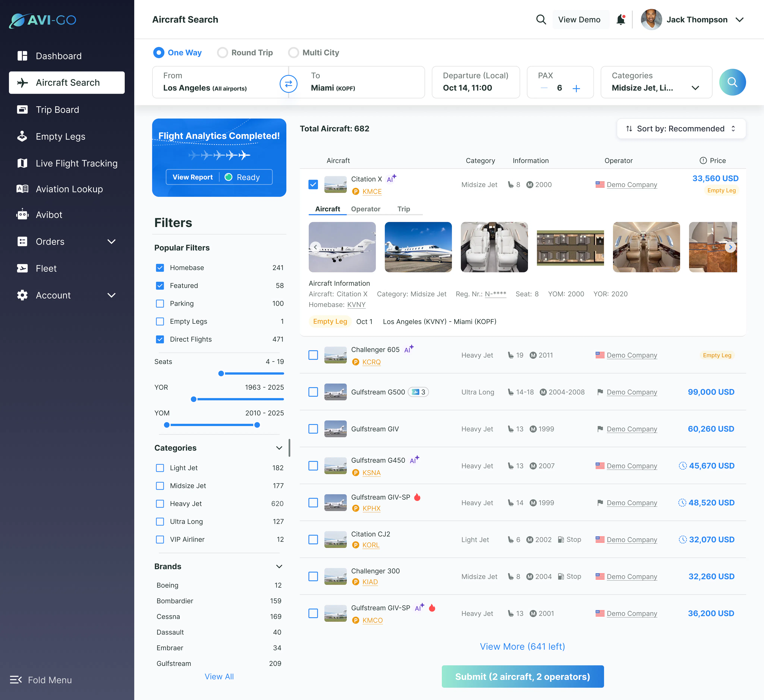Click the Gulfstream G500 fleet count badge
The width and height of the screenshot is (764, 700).
tap(418, 392)
